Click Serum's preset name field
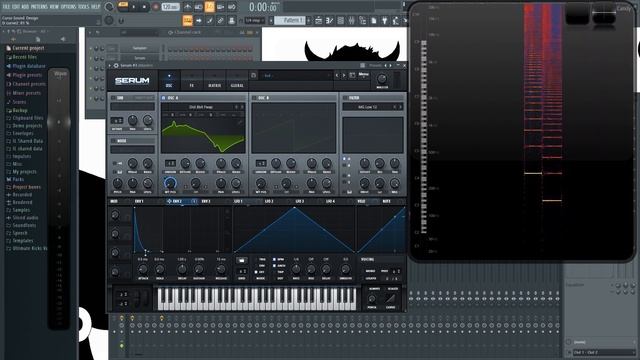The height and width of the screenshot is (360, 640). click(x=296, y=76)
